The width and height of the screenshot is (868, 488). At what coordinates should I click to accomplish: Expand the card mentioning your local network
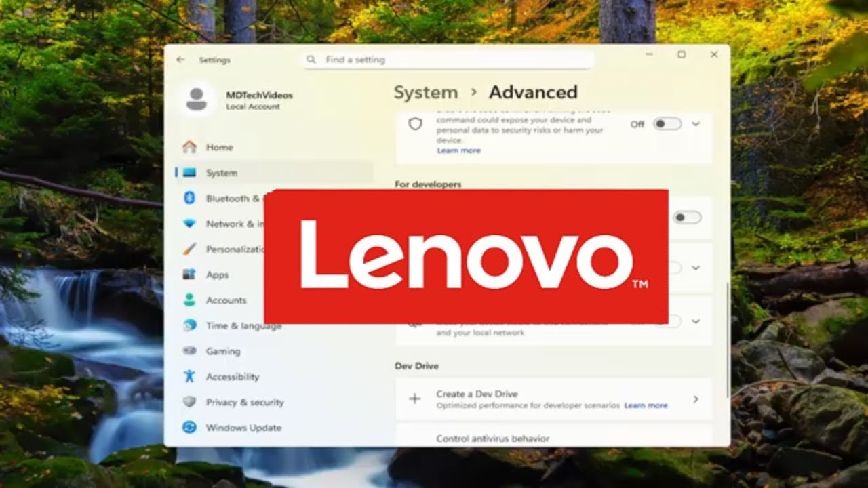[x=696, y=321]
